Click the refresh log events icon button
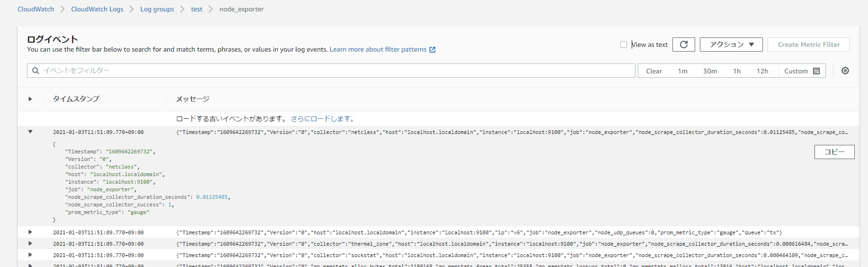This screenshot has width=868, height=267. coord(683,44)
